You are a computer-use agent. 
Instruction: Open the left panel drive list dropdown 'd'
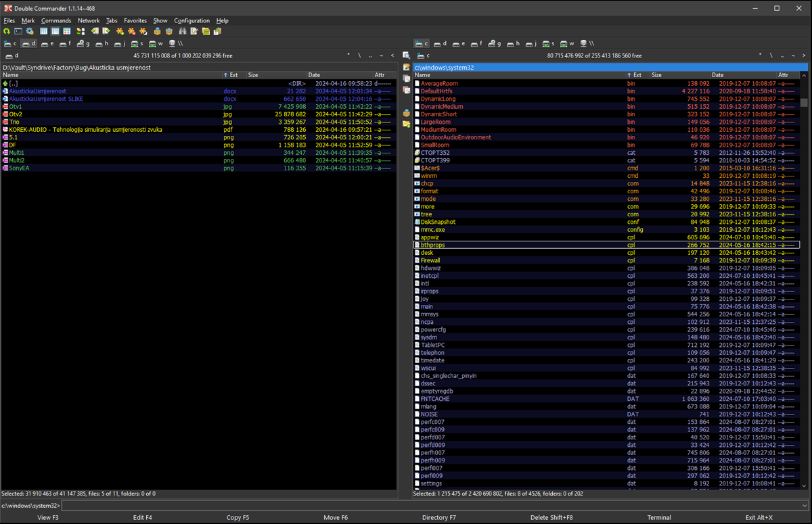pyautogui.click(x=11, y=55)
